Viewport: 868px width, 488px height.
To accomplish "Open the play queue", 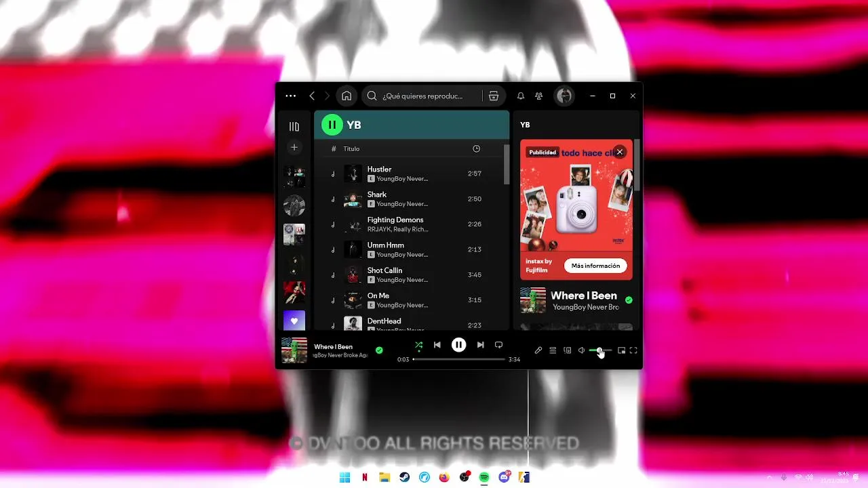I will (x=553, y=350).
